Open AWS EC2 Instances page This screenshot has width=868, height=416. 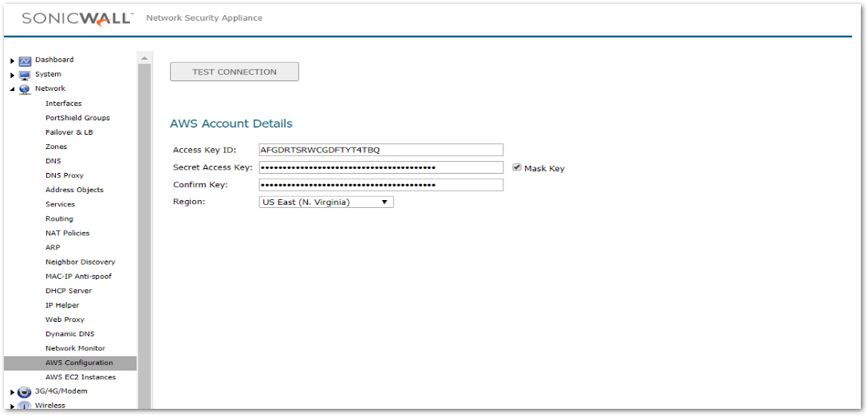pos(80,377)
